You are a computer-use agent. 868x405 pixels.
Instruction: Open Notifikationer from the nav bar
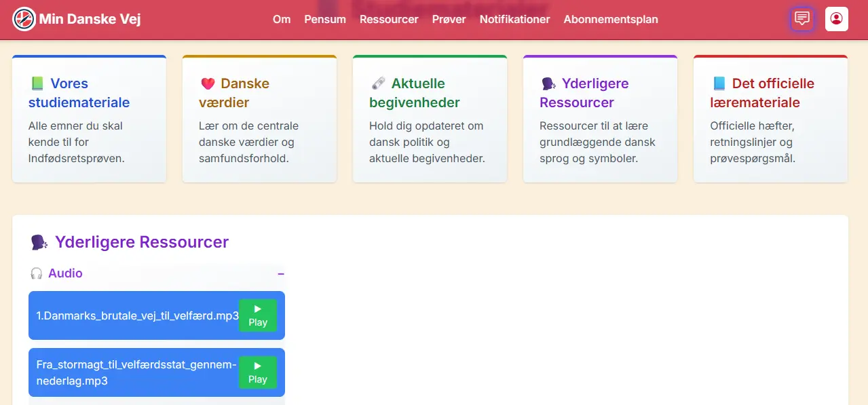(x=514, y=19)
